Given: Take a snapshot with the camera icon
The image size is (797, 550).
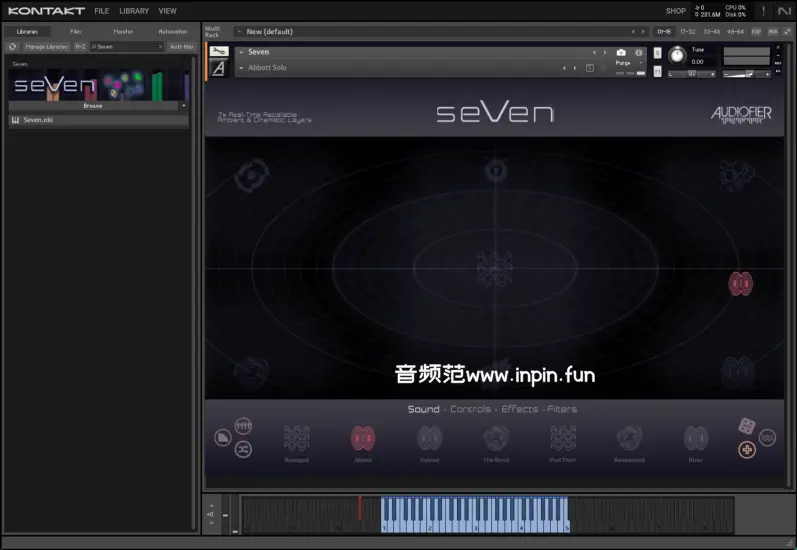Looking at the screenshot, I should pyautogui.click(x=621, y=52).
